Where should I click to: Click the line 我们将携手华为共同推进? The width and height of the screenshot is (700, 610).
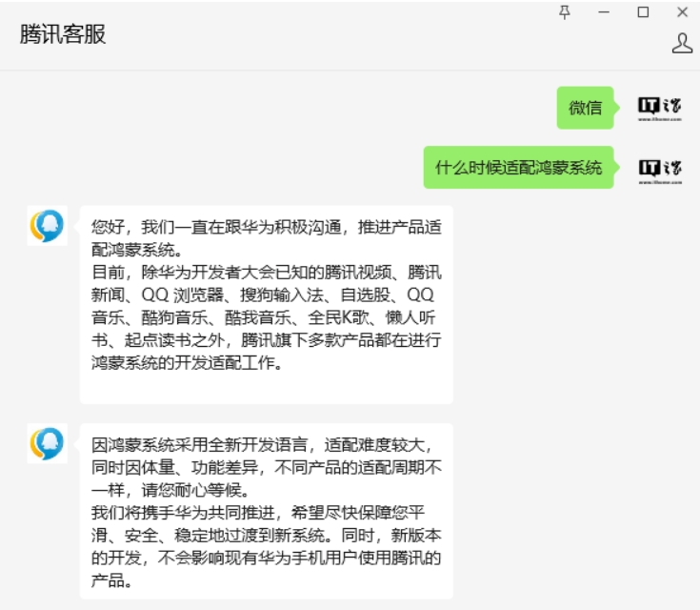point(258,513)
